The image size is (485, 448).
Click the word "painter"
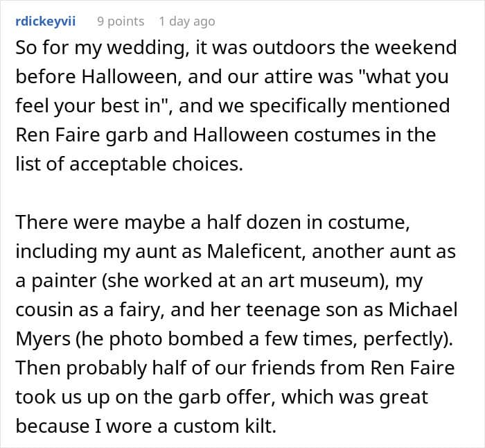click(x=62, y=280)
